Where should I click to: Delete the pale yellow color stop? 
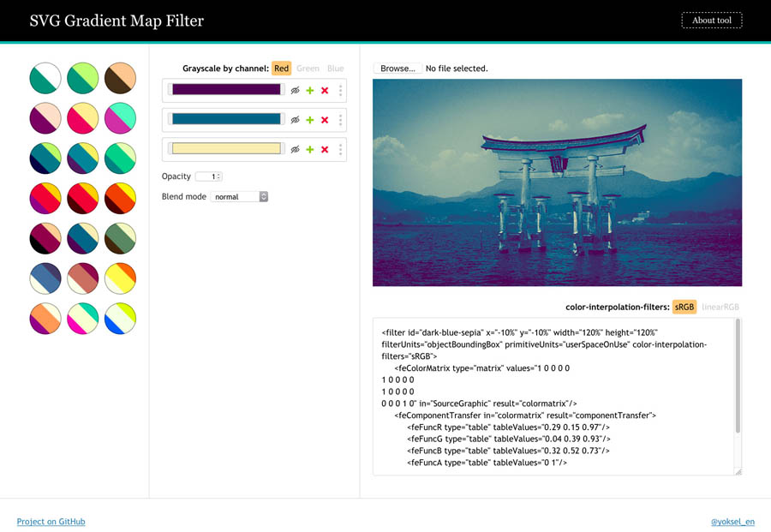coord(325,149)
